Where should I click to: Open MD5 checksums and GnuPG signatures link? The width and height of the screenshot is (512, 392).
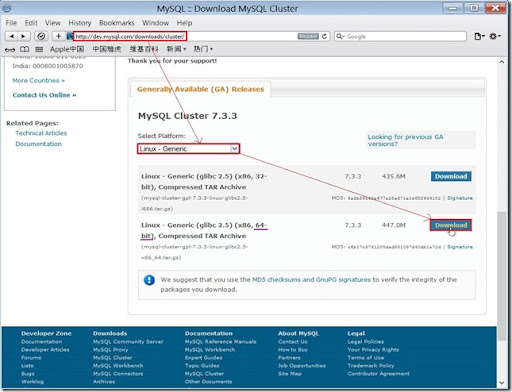311,280
